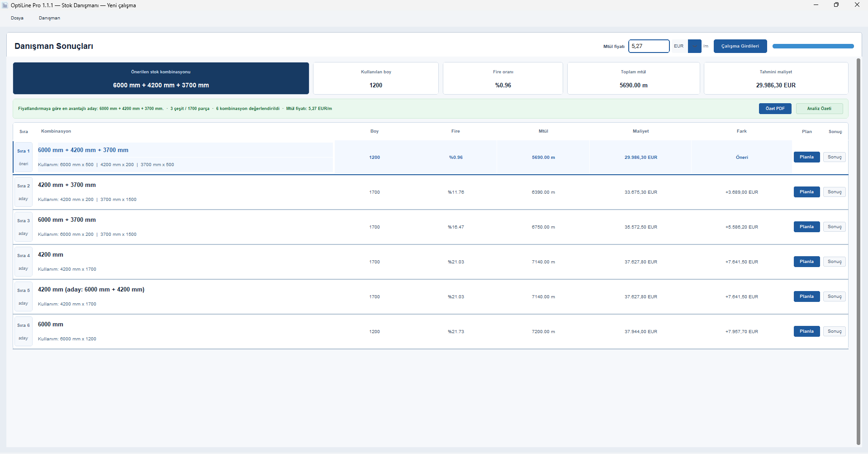Viewport: 868px width, 454px height.
Task: Click the Mtül fiyatı input field
Action: [x=649, y=46]
